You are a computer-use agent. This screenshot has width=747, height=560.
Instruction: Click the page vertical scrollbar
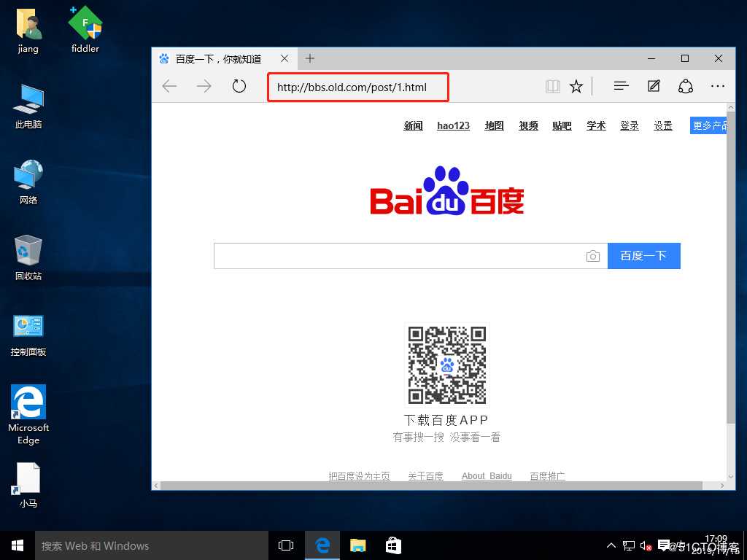731,267
